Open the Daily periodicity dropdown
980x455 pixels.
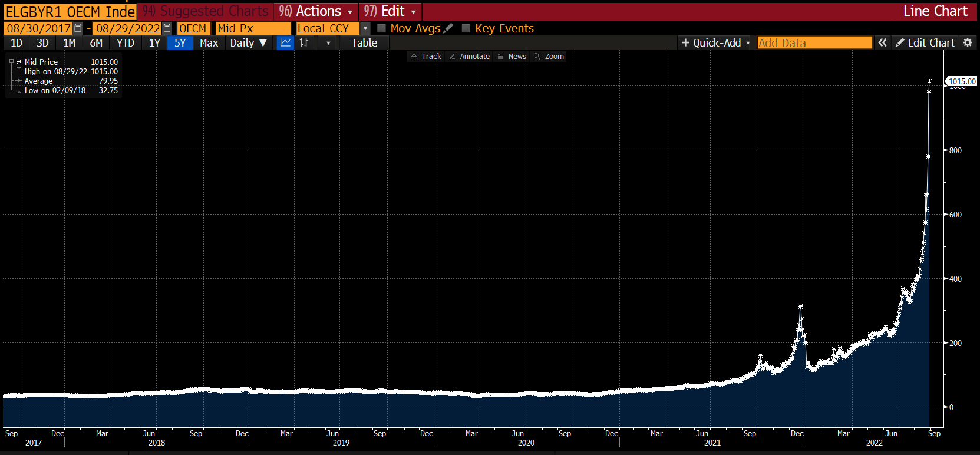point(248,42)
